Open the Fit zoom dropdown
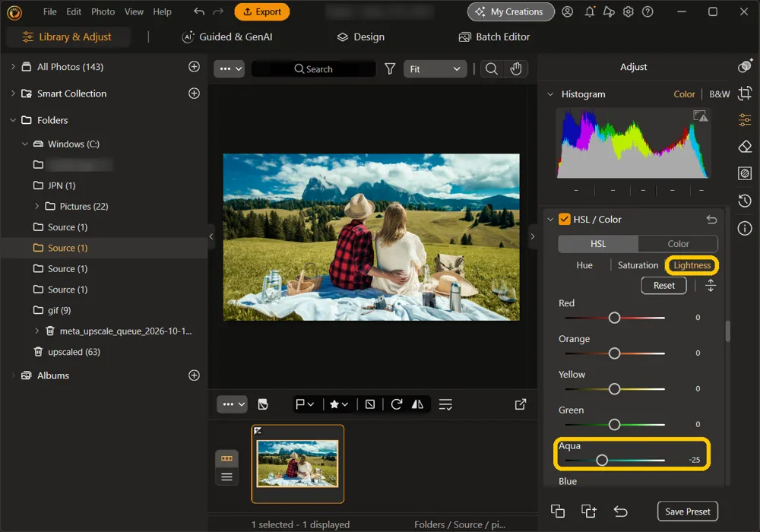This screenshot has width=760, height=532. [435, 69]
